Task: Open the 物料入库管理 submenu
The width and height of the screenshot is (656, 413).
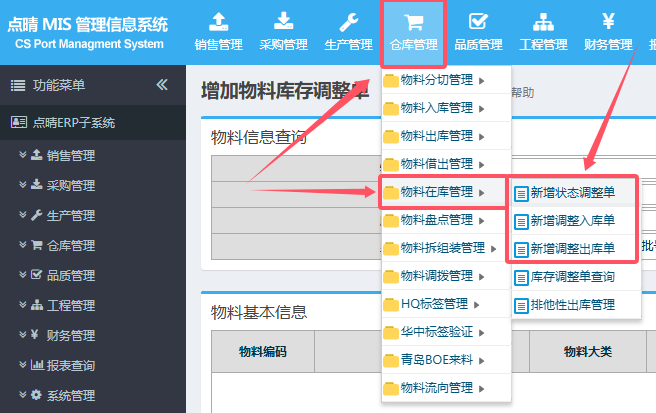Action: click(x=436, y=108)
